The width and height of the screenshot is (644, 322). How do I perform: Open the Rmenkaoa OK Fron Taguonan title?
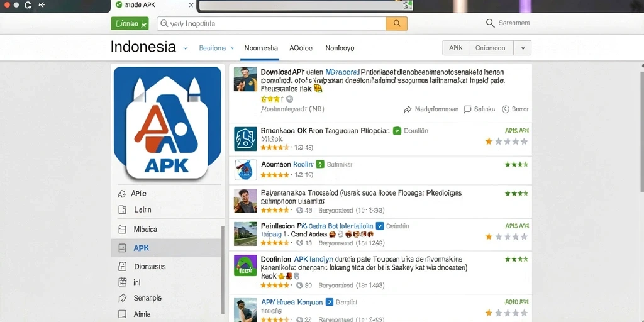point(325,131)
